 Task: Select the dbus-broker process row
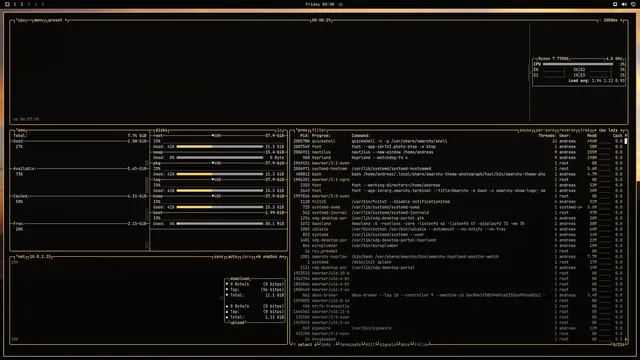point(458,295)
